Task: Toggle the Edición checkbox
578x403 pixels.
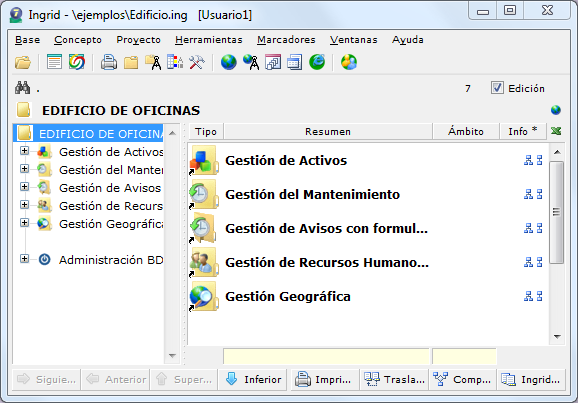Action: click(497, 88)
